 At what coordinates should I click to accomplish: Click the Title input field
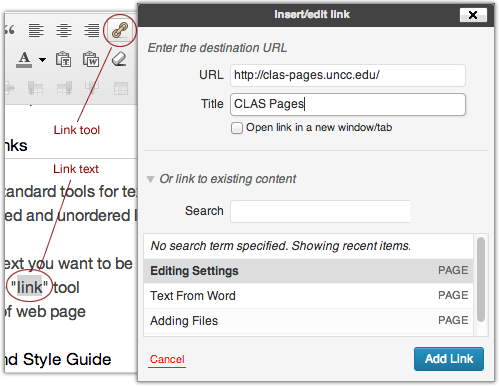[348, 104]
